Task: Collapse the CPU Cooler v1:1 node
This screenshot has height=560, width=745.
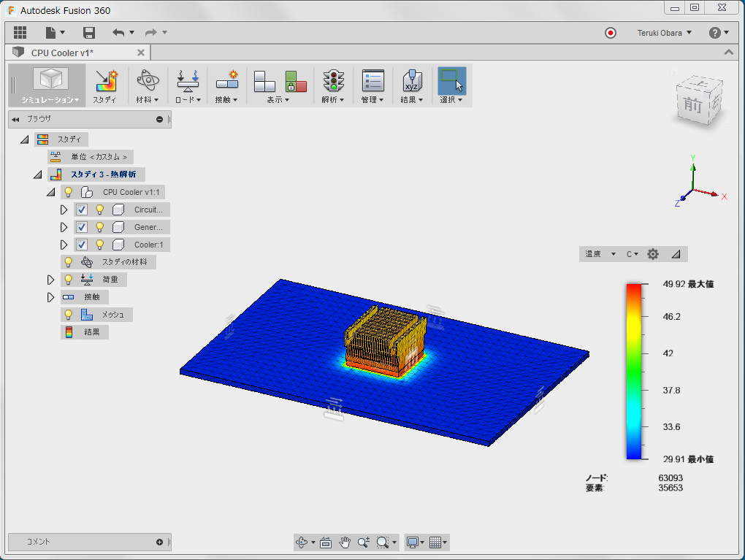Action: [51, 192]
